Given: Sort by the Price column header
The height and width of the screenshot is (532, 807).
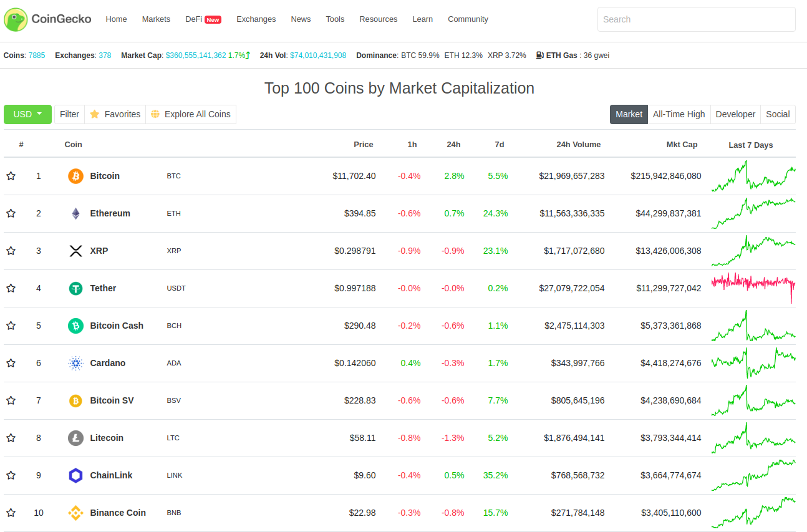Looking at the screenshot, I should click(x=363, y=145).
